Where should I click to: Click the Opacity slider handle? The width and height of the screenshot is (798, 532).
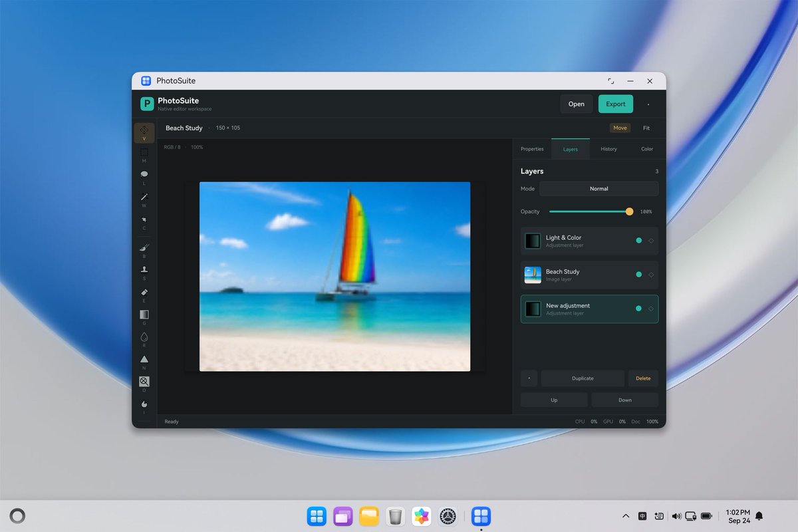click(630, 211)
